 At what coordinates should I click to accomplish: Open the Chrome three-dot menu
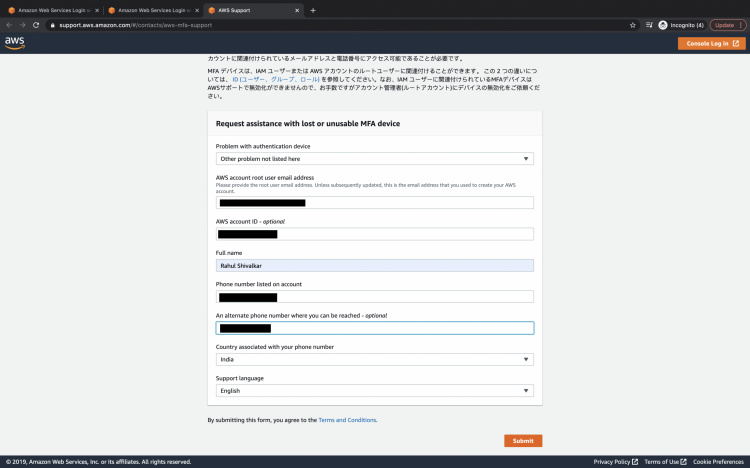click(743, 25)
